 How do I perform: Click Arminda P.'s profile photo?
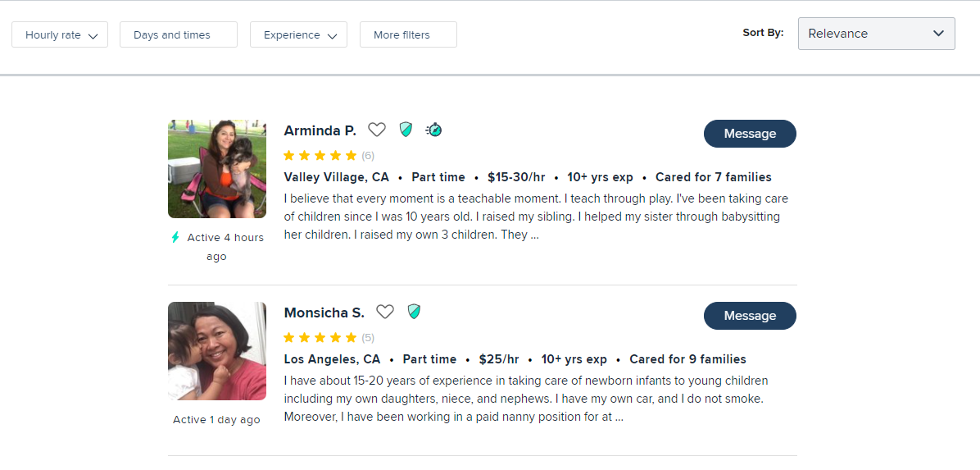coord(217,169)
